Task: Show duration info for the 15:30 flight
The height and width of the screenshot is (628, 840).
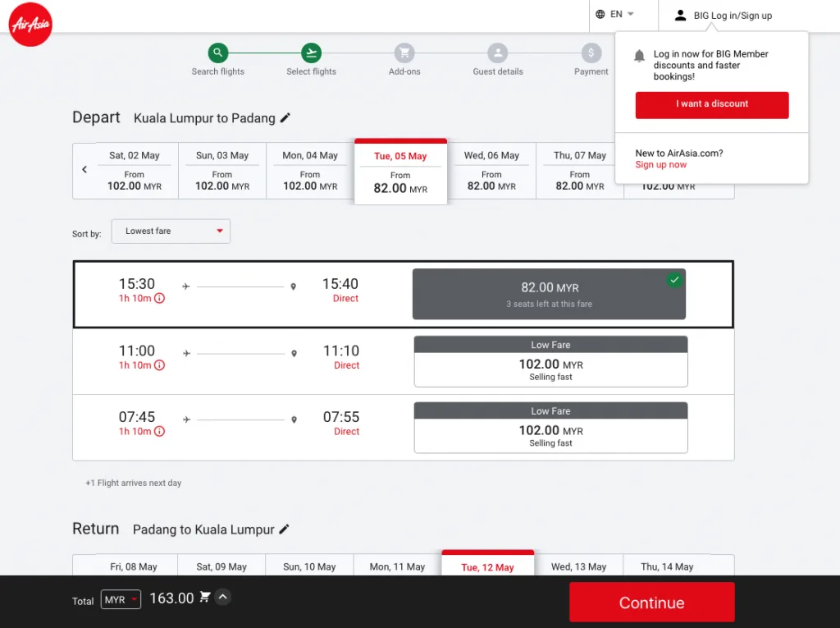Action: (x=159, y=299)
